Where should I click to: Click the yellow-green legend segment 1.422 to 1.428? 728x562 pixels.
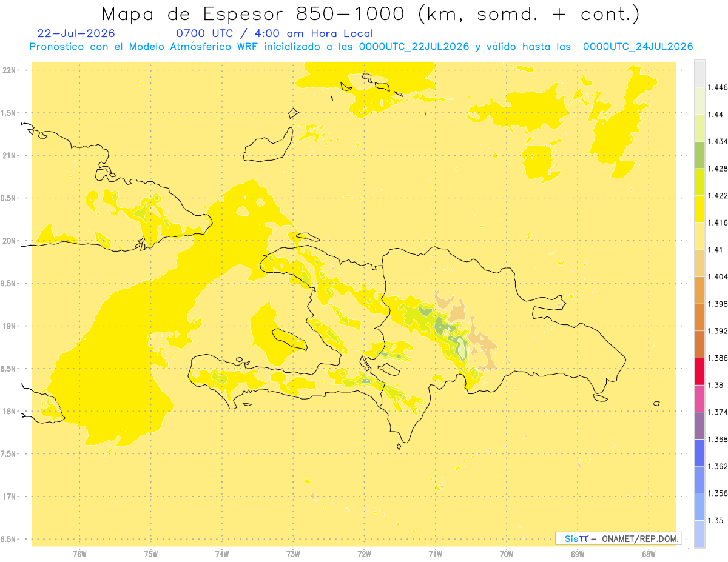(699, 182)
